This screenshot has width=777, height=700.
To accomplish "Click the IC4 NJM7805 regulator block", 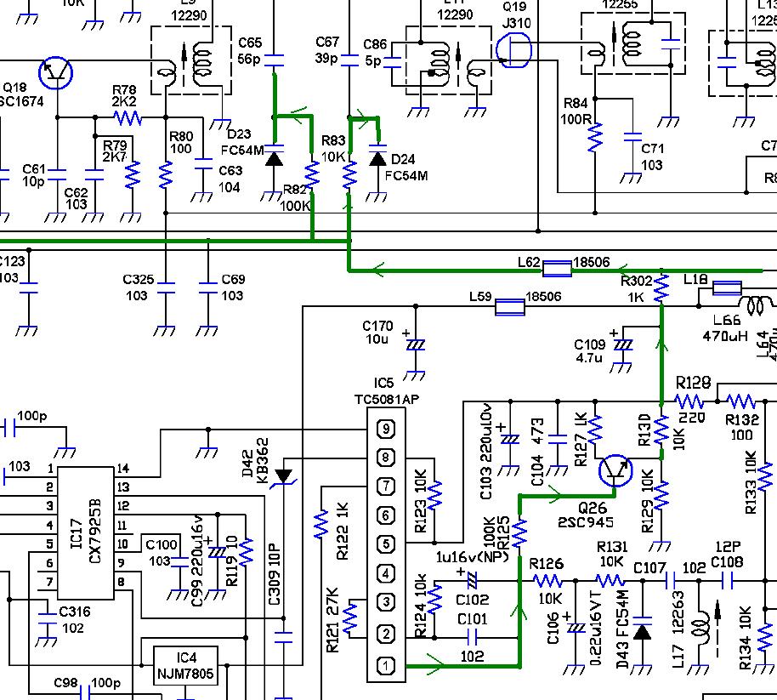I will 185,666.
